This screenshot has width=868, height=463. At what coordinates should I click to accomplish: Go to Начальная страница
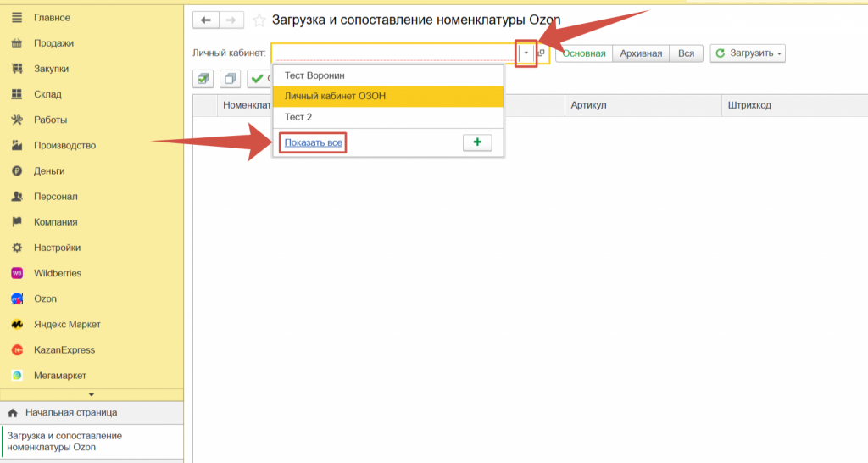70,412
